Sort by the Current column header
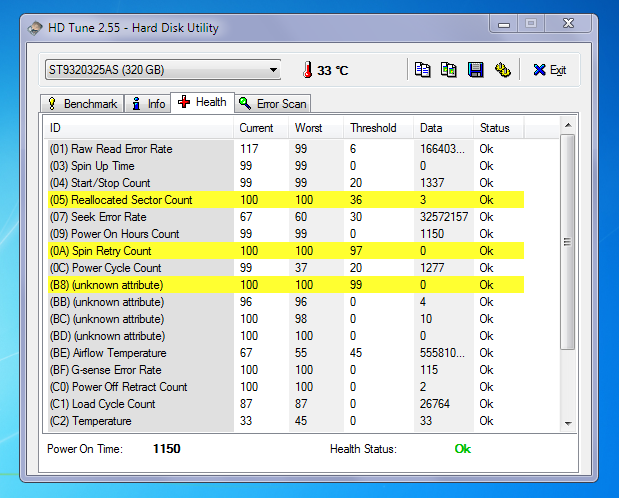 pos(261,128)
